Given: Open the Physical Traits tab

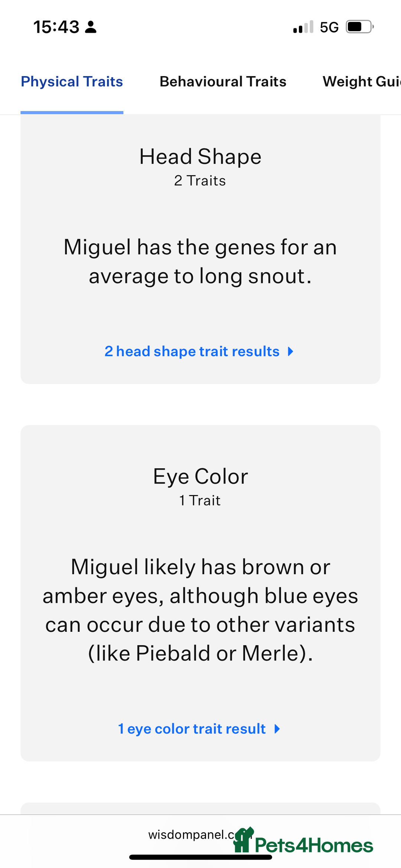Looking at the screenshot, I should pyautogui.click(x=72, y=82).
